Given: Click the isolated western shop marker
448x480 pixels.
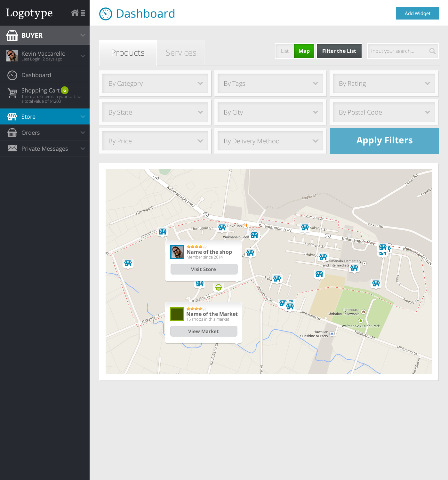Looking at the screenshot, I should click(x=128, y=263).
